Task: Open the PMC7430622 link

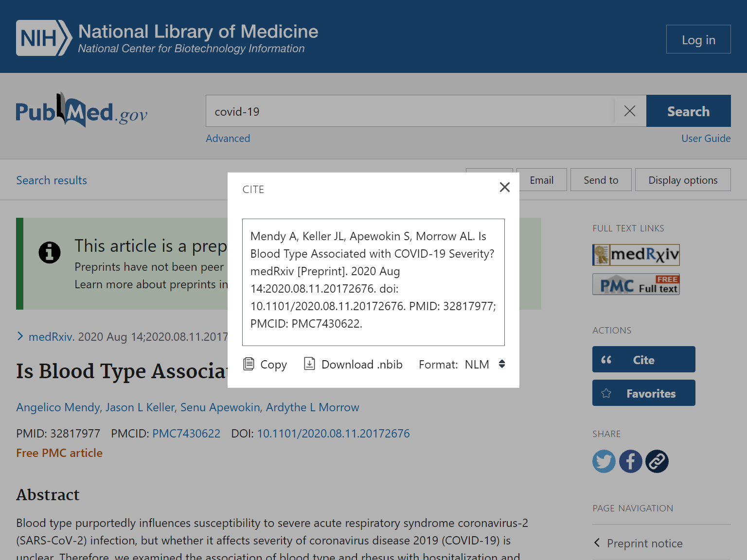Action: point(186,434)
